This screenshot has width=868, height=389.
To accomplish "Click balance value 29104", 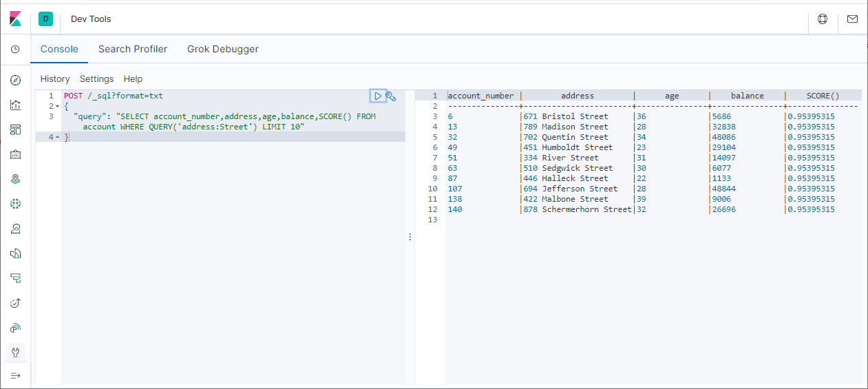I will 724,148.
